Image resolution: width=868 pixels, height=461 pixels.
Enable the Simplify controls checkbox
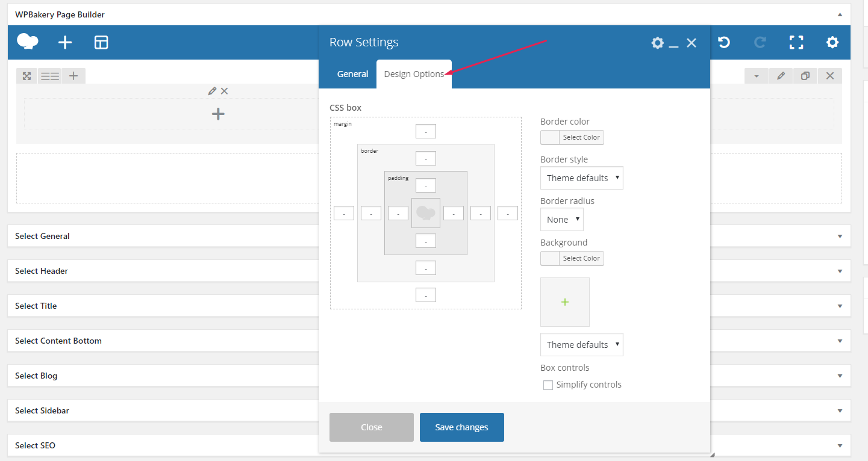point(548,385)
